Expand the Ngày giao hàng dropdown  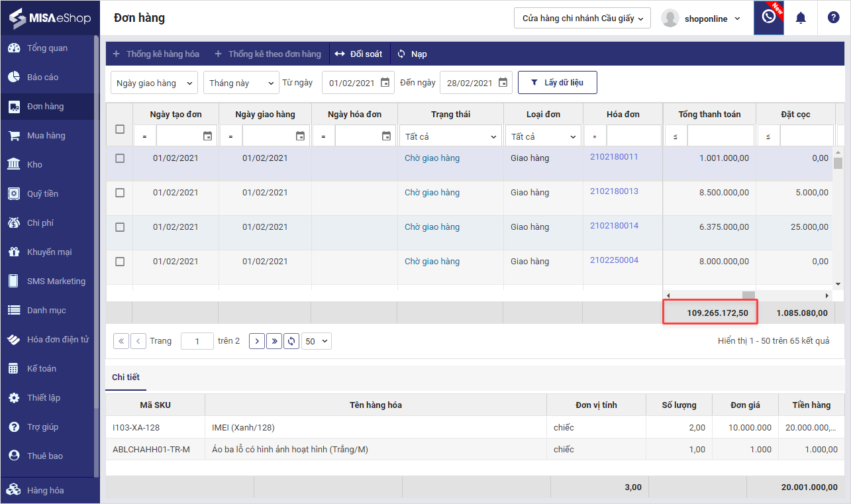pyautogui.click(x=154, y=83)
